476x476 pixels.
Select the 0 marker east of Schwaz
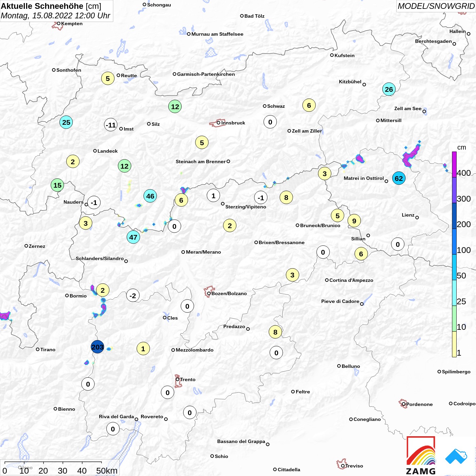[x=270, y=122]
